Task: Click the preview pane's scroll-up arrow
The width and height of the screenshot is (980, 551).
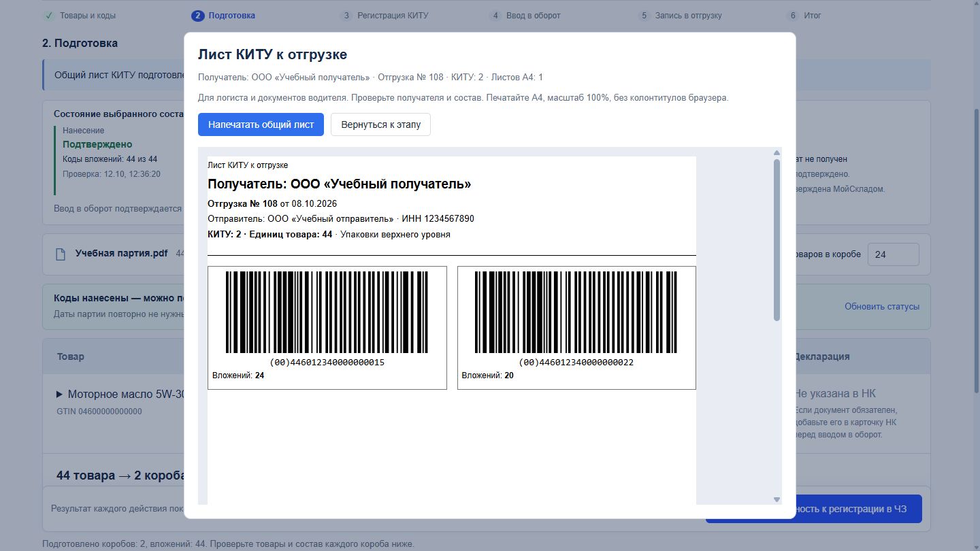Action: tap(777, 153)
